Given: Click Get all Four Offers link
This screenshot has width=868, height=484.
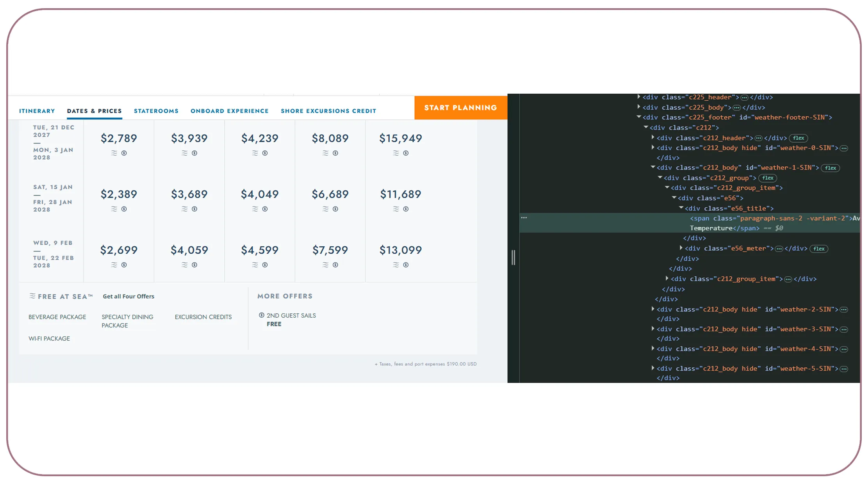Looking at the screenshot, I should 128,296.
